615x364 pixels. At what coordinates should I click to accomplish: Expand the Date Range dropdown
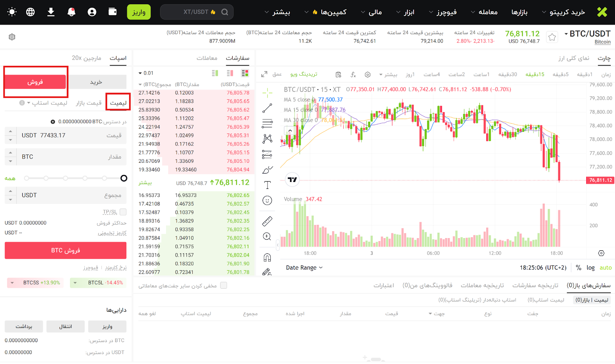[304, 268]
